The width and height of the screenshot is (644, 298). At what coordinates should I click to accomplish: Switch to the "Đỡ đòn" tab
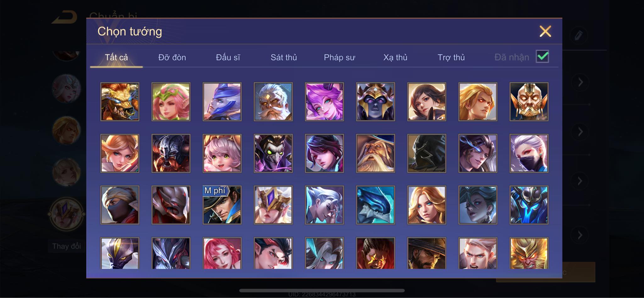[172, 57]
